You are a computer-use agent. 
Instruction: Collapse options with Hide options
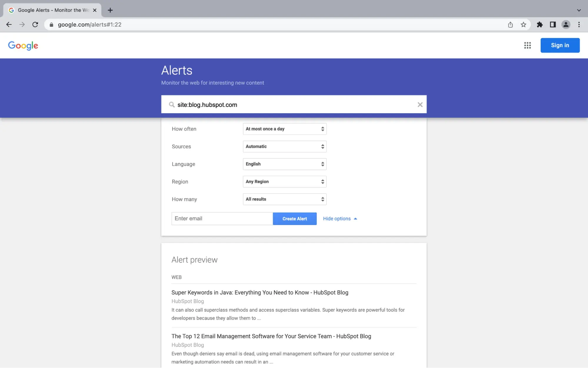pos(340,219)
